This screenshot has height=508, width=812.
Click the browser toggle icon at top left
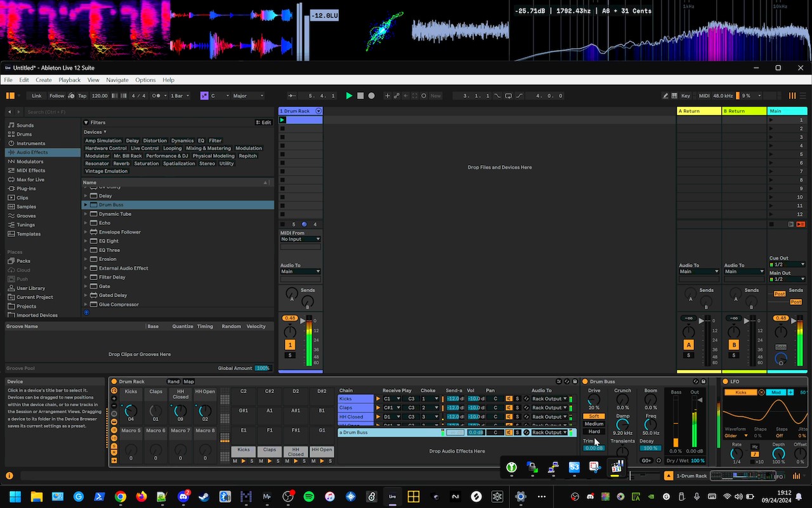10,96
